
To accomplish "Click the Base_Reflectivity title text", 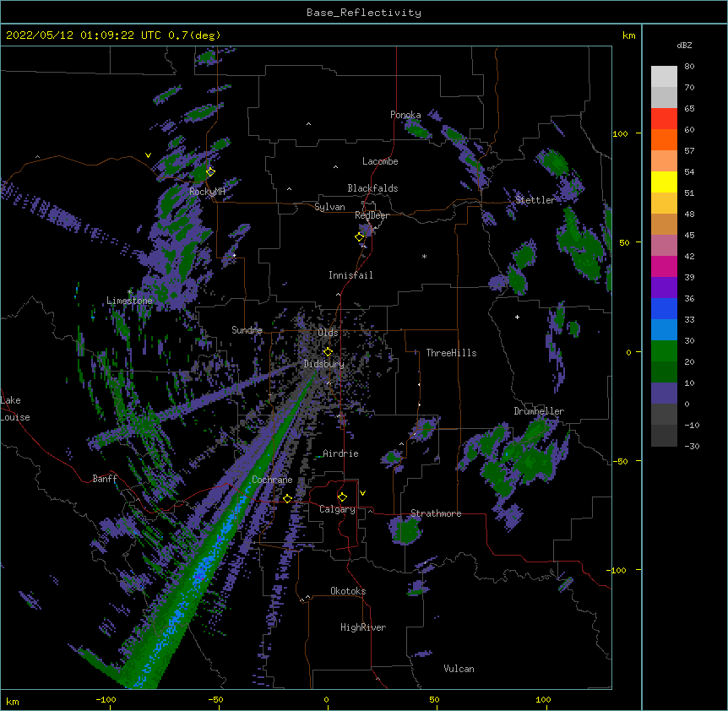I will click(x=364, y=13).
